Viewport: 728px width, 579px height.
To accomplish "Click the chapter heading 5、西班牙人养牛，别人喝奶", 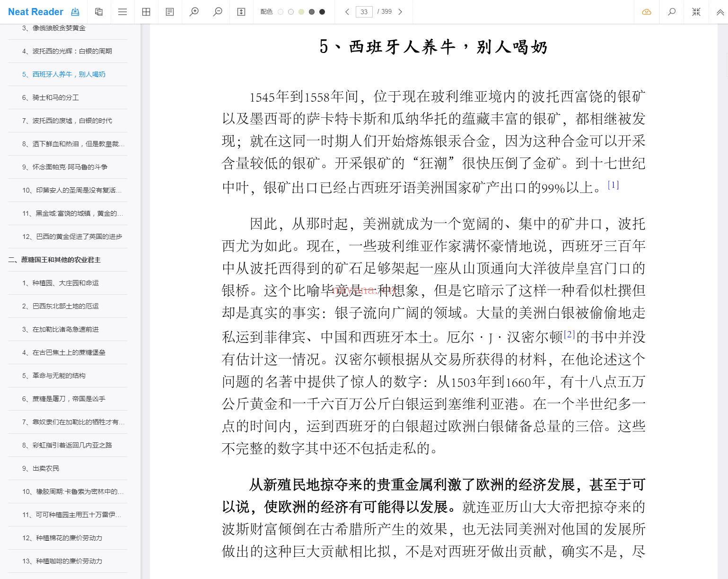I will (x=433, y=47).
